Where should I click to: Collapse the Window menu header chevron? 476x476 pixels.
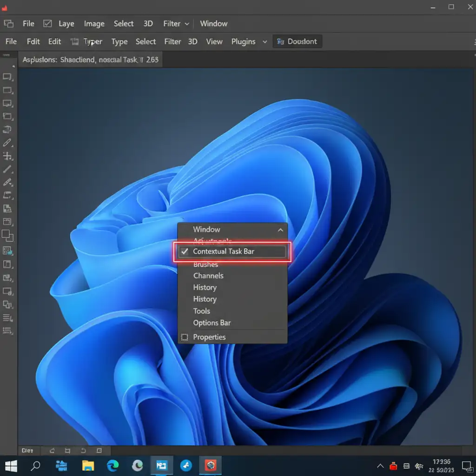click(280, 230)
